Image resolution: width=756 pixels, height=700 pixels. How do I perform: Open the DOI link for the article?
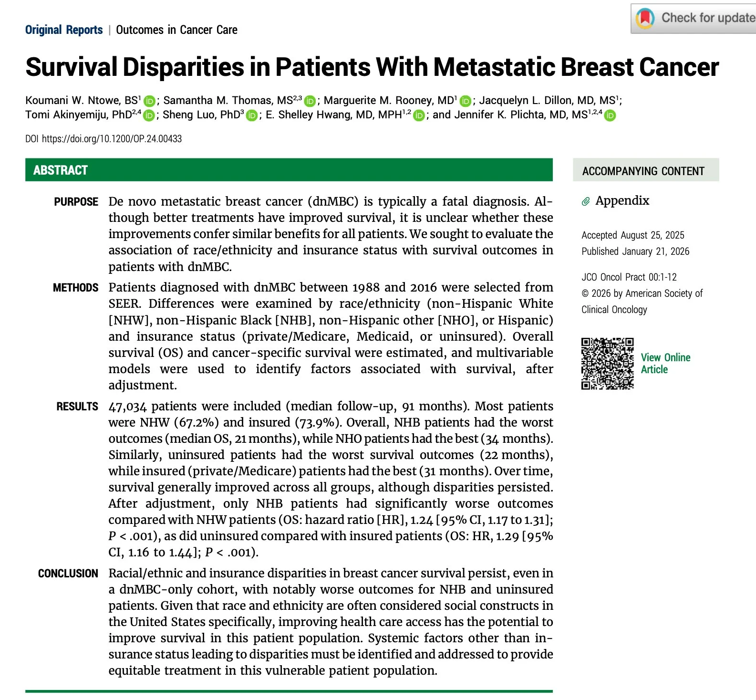(112, 139)
